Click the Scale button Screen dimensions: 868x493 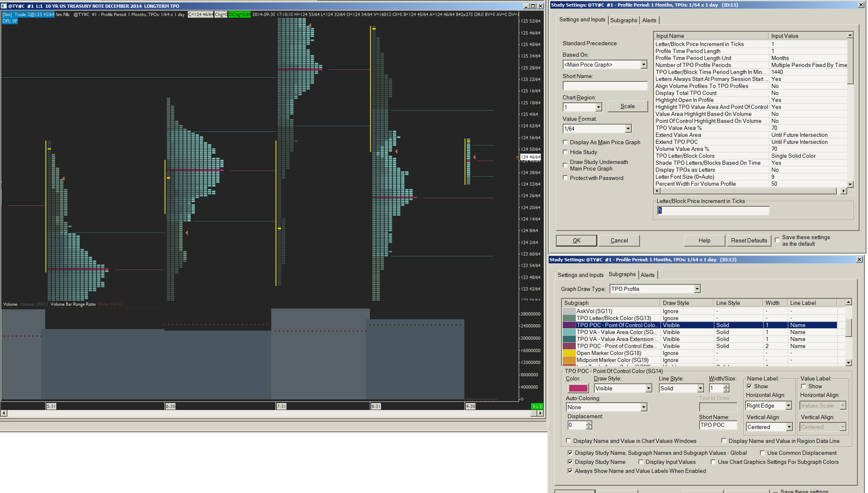tap(627, 106)
